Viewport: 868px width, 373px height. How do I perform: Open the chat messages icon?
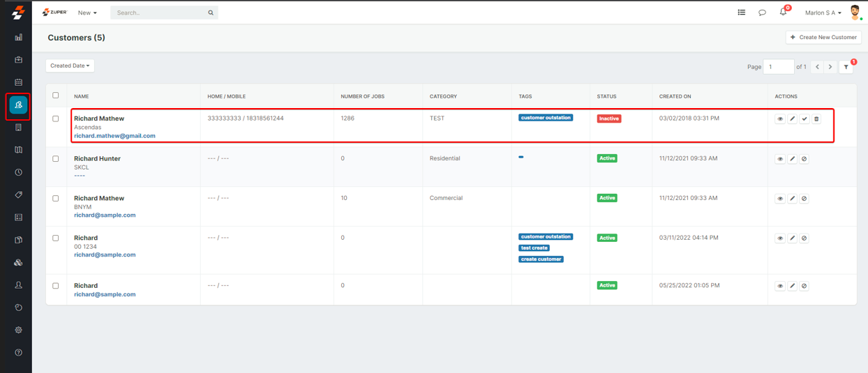point(762,13)
